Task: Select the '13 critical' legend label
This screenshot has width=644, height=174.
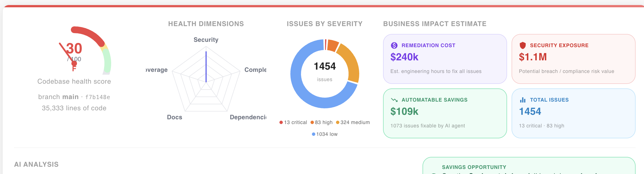Action: click(295, 122)
